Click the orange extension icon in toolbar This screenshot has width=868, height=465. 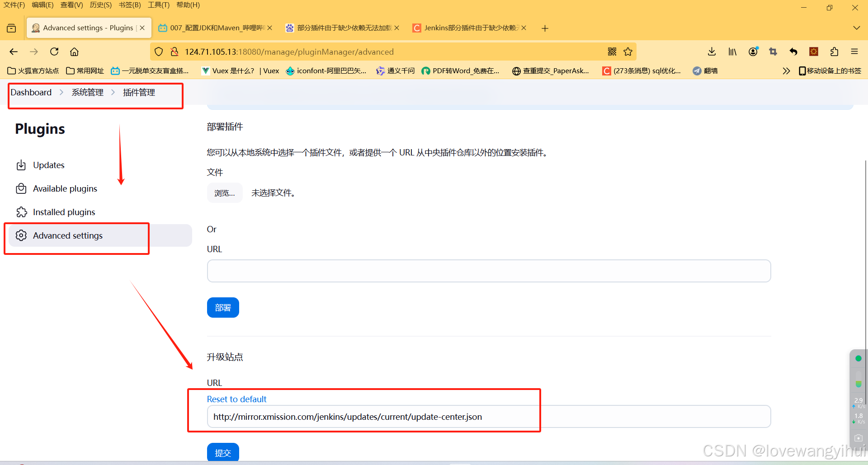tap(814, 52)
